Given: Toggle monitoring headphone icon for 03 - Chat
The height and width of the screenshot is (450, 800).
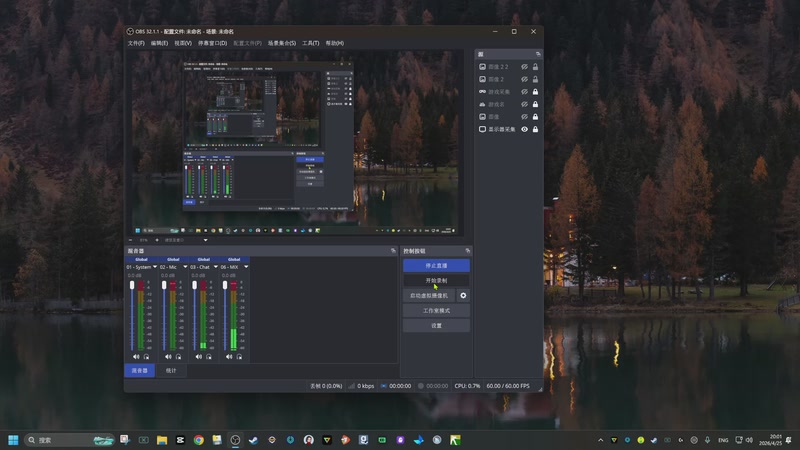Looking at the screenshot, I should click(209, 357).
